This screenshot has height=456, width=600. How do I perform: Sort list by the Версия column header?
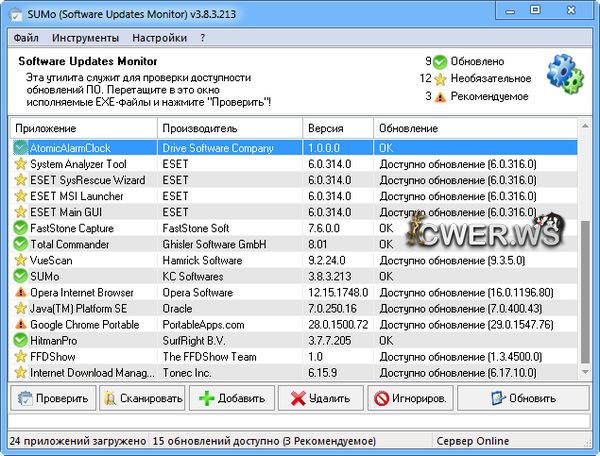(338, 129)
